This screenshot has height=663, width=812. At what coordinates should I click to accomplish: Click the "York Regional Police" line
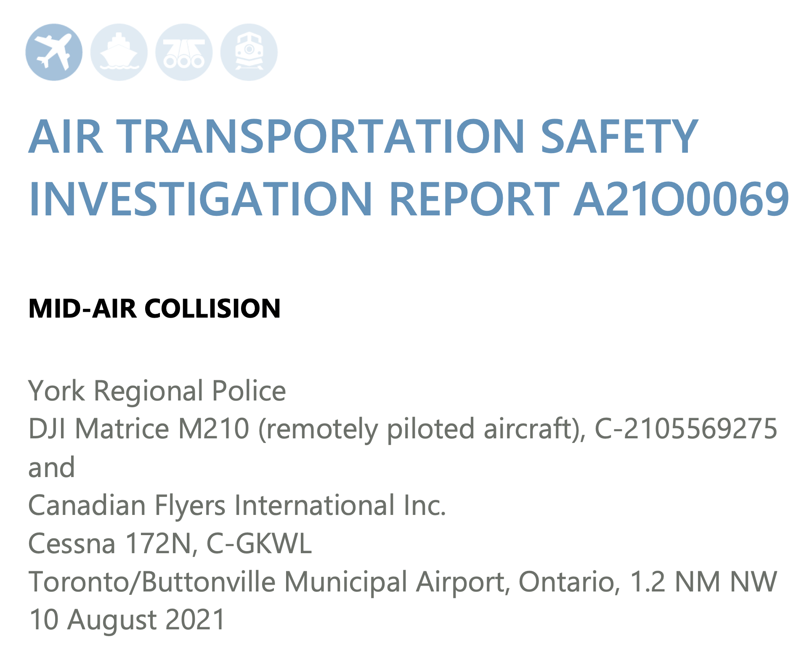157,391
